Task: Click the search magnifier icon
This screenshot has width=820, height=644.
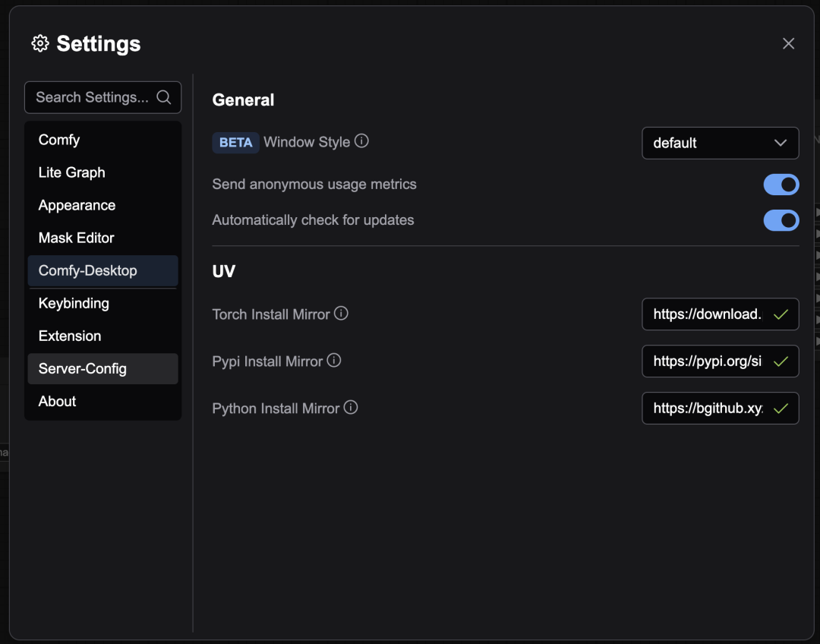Action: coord(163,97)
